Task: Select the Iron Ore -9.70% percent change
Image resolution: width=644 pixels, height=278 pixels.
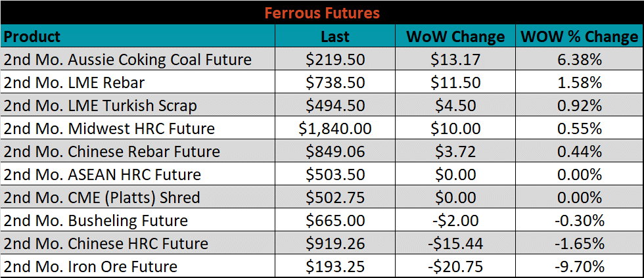Action: point(580,267)
